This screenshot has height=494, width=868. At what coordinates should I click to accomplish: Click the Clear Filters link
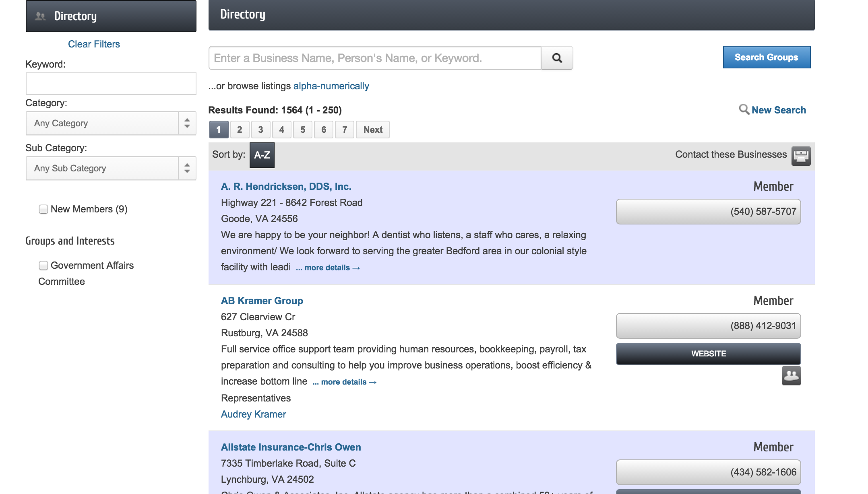click(x=94, y=44)
